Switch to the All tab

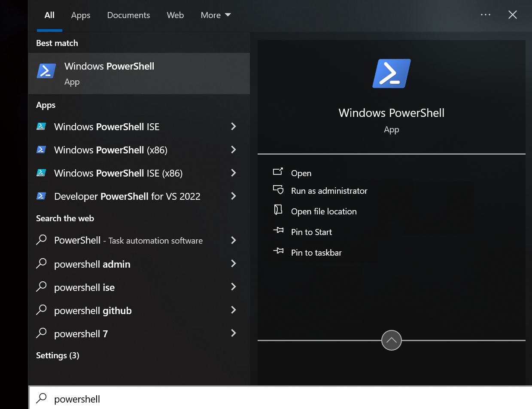pos(49,15)
